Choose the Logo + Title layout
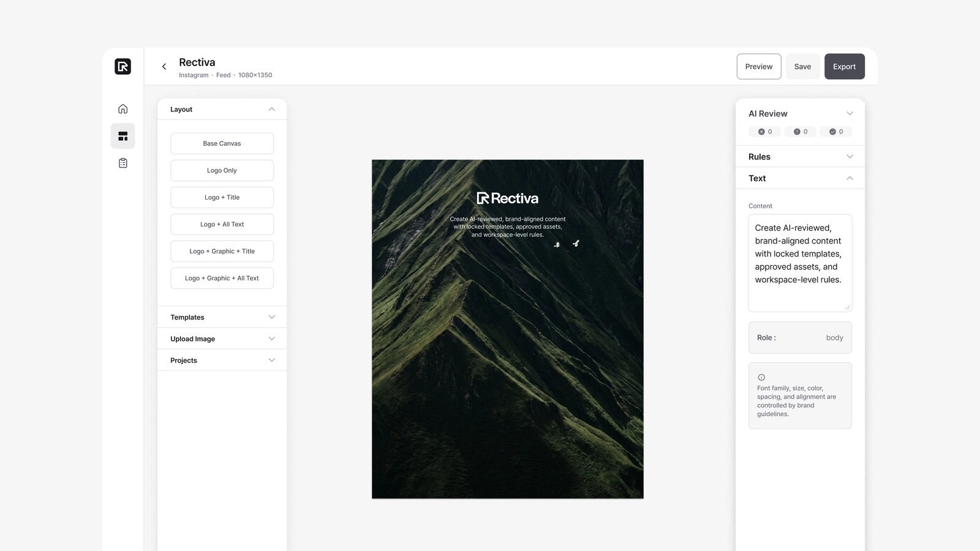Viewport: 980px width, 551px height. point(222,197)
